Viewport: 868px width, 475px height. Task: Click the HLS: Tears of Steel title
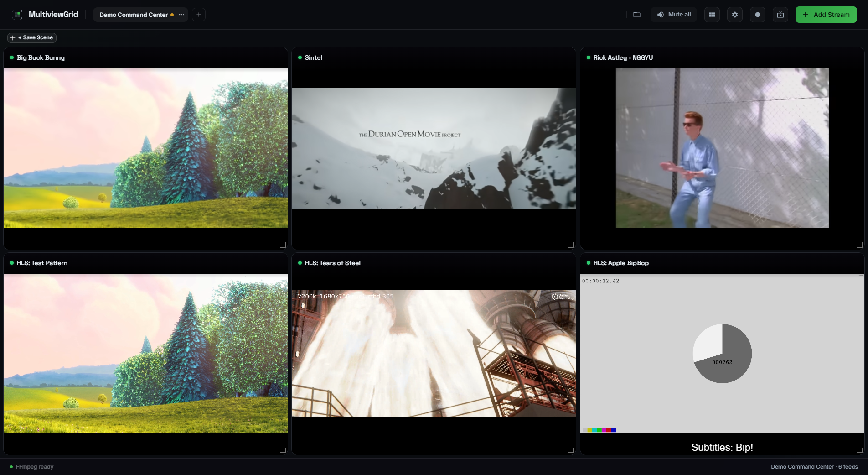(333, 263)
